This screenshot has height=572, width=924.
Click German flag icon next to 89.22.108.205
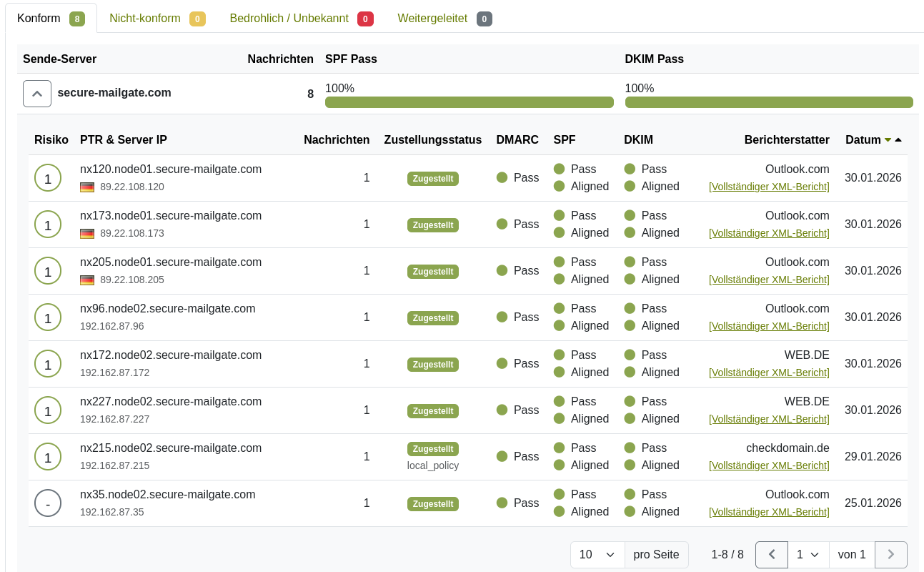pyautogui.click(x=87, y=280)
